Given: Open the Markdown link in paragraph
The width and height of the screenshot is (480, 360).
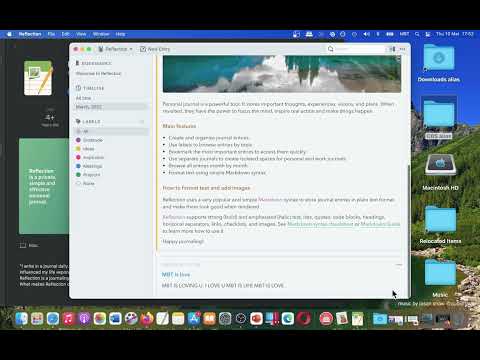Looking at the screenshot, I should pyautogui.click(x=270, y=200).
